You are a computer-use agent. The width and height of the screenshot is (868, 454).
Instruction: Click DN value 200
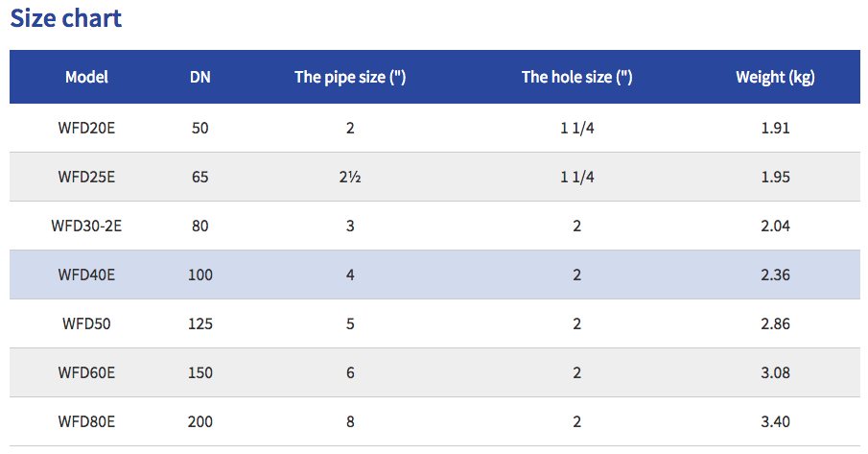pyautogui.click(x=199, y=422)
